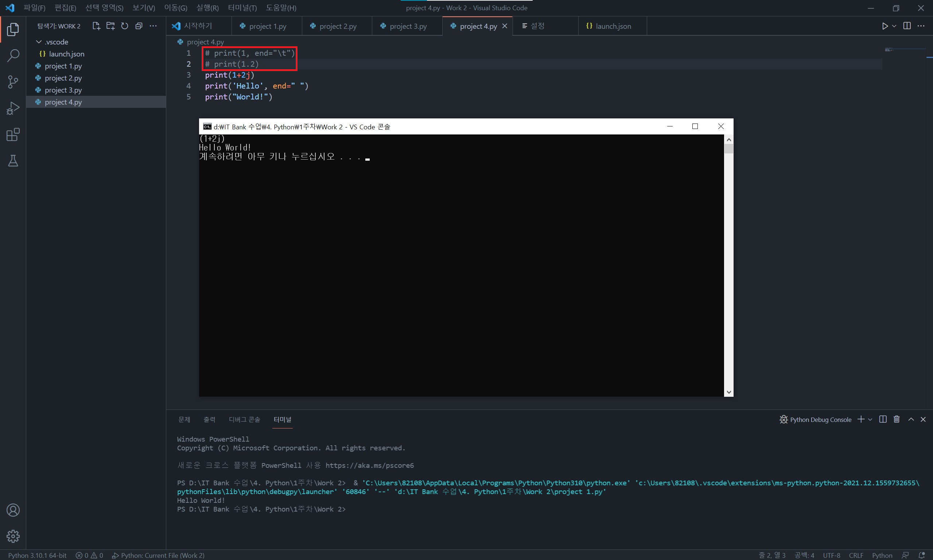Switch to the 디버그 콘솔 panel tab

pos(244,420)
